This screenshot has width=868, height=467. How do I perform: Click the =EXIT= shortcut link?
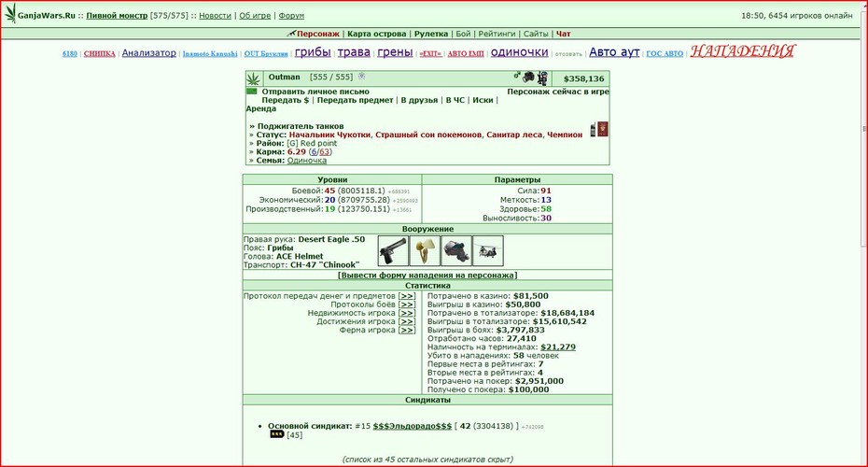coord(430,54)
